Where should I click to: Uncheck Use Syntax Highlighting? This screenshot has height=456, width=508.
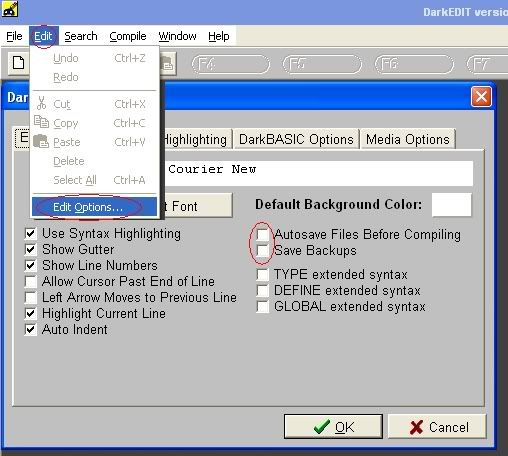pyautogui.click(x=31, y=233)
